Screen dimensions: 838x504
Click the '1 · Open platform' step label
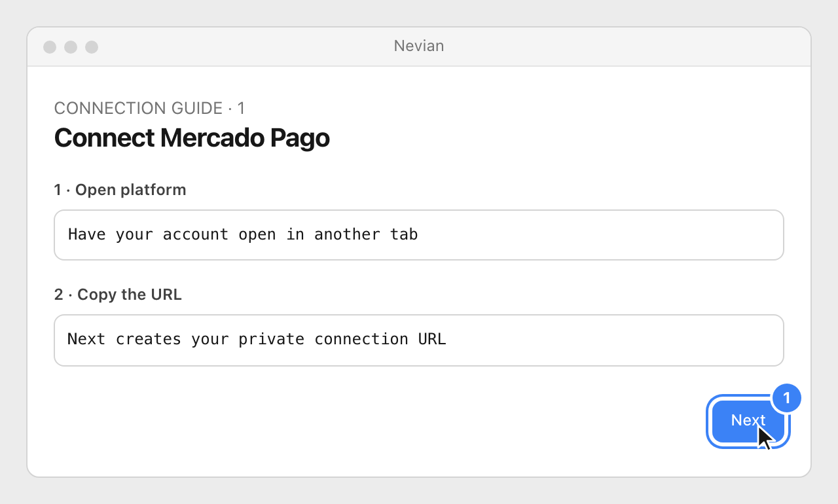coord(120,190)
